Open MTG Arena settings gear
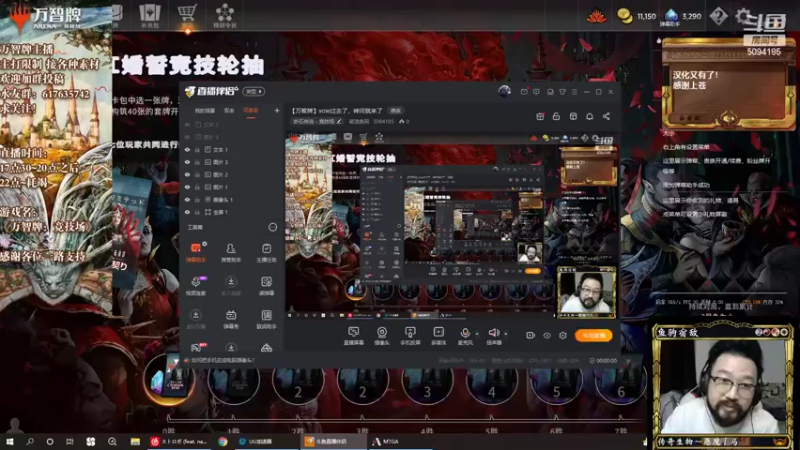 (744, 16)
